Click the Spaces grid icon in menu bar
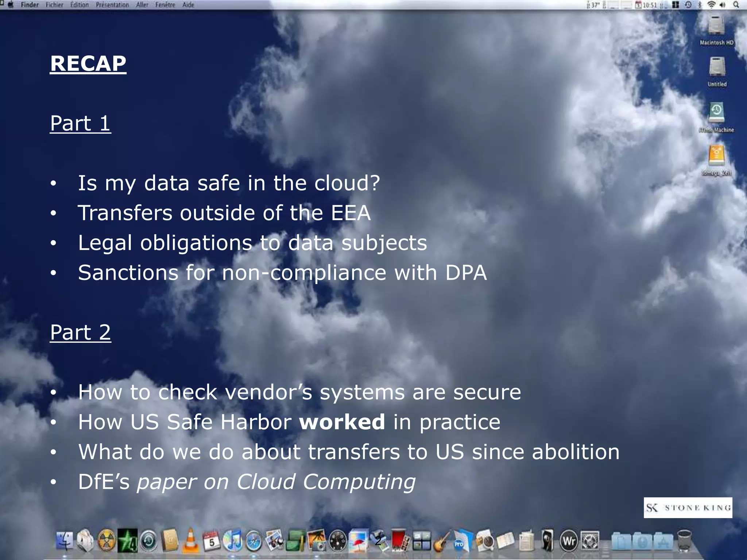Screen dimensions: 747x560 (676, 5)
